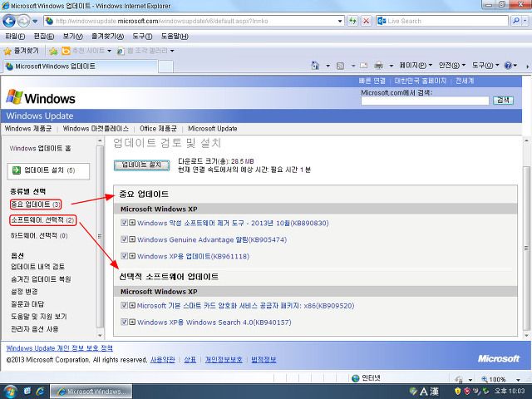The width and height of the screenshot is (532, 399).
Task: Open a new blank tab button
Action: 166,66
